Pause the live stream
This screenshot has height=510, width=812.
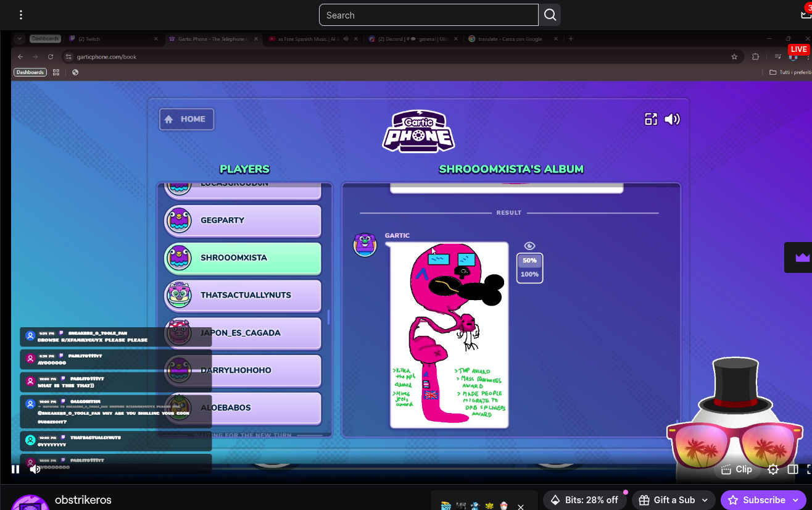point(15,469)
